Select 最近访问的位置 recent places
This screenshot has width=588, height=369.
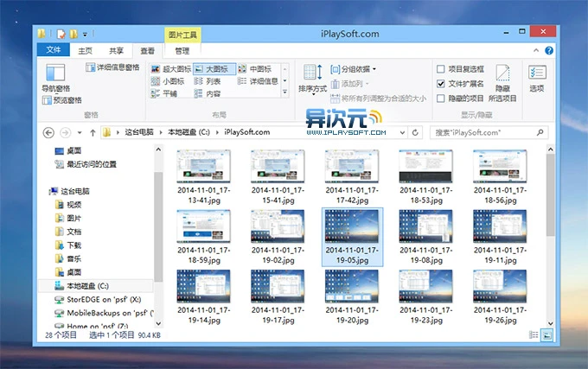point(86,164)
